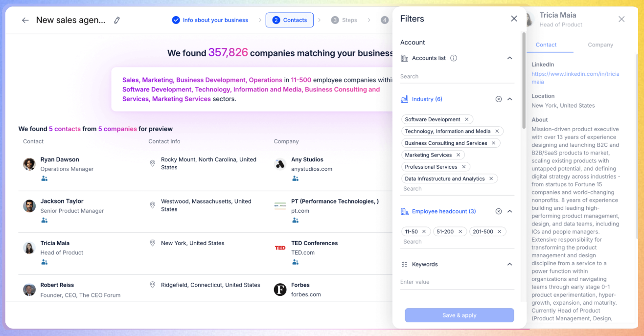
Task: Collapse the Industry filter section
Action: point(509,99)
